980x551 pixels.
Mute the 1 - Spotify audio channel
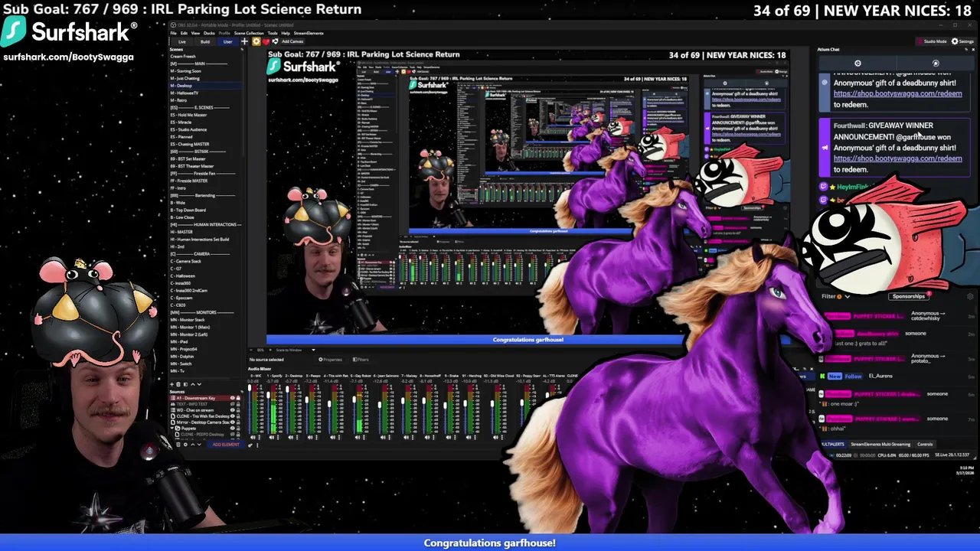point(271,438)
